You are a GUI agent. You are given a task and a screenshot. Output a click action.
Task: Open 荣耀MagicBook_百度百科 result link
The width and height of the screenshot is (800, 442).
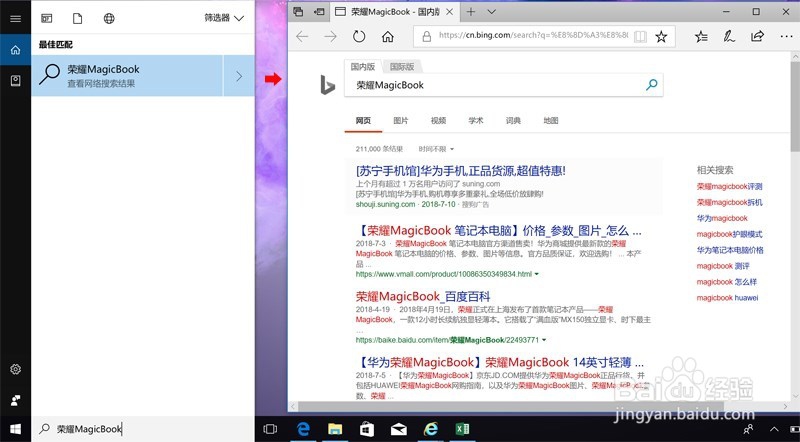[x=423, y=297]
